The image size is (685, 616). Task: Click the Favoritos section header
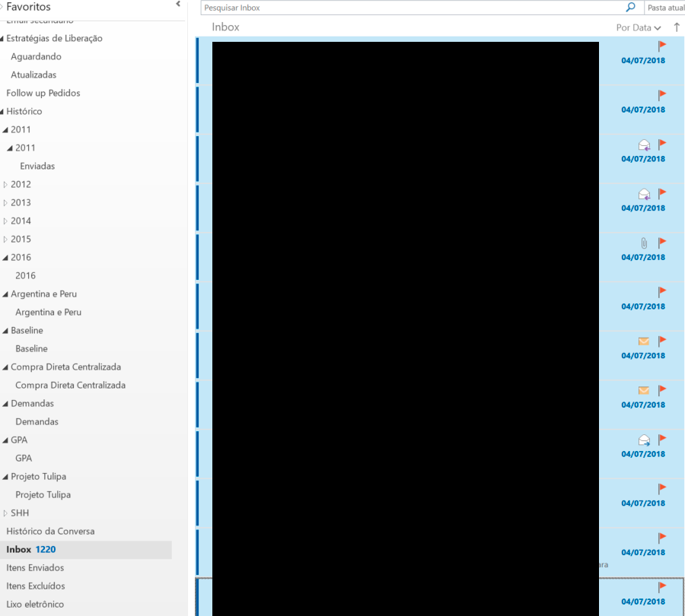click(28, 7)
